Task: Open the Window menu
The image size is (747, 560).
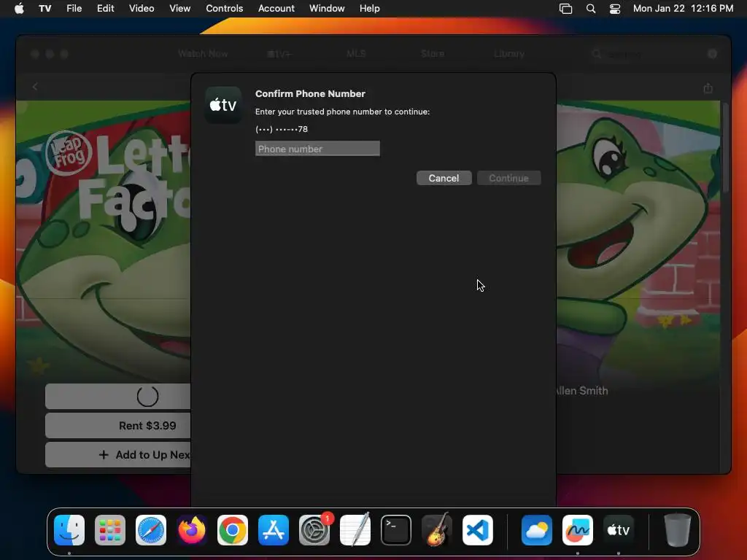Action: coord(327,9)
